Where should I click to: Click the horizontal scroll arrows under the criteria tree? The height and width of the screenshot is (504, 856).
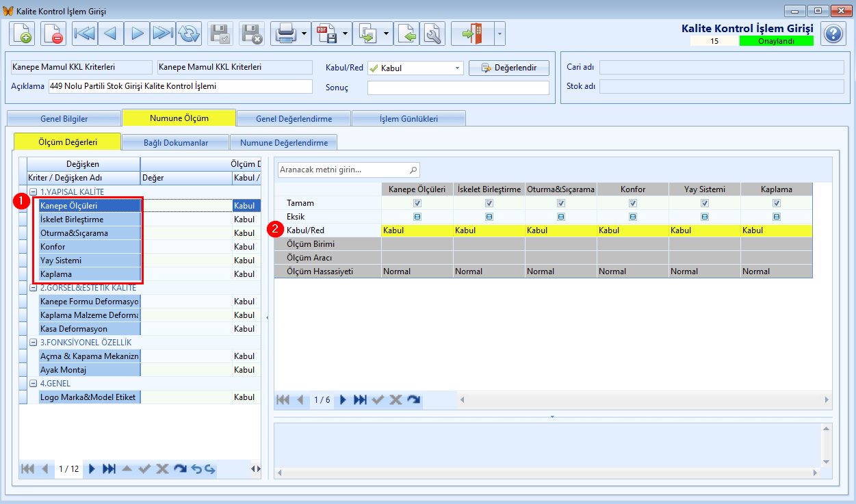pos(255,468)
